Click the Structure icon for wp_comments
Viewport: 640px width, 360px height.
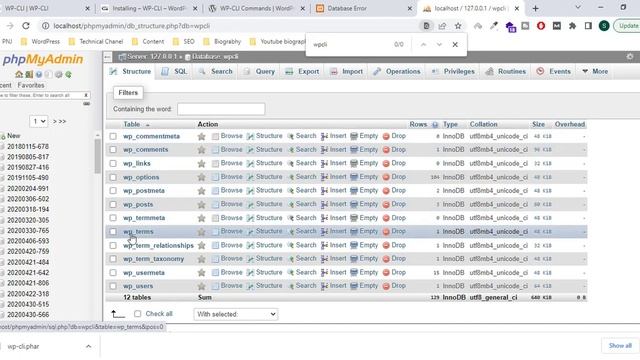250,150
